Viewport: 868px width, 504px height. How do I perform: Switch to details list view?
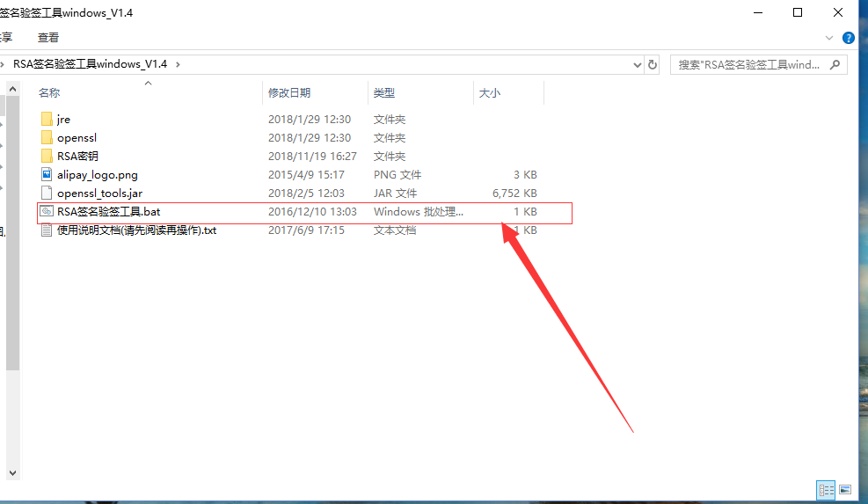click(x=826, y=489)
